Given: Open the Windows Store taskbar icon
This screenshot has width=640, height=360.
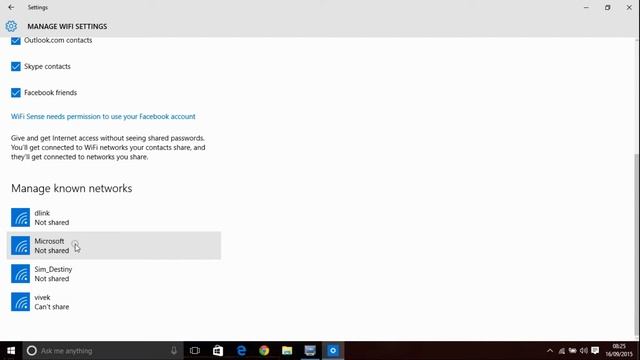Looking at the screenshot, I should tap(218, 351).
